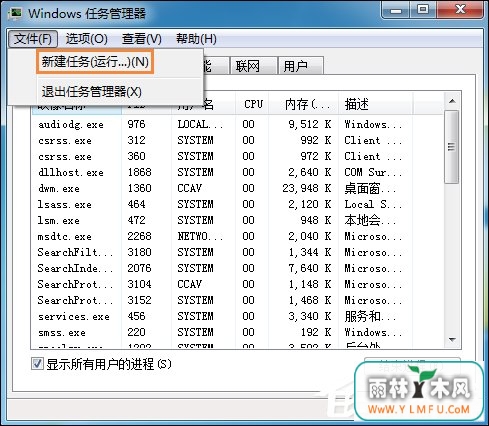Click user name LOCAL... for audiodg.exe
The image size is (489, 426).
tap(200, 124)
